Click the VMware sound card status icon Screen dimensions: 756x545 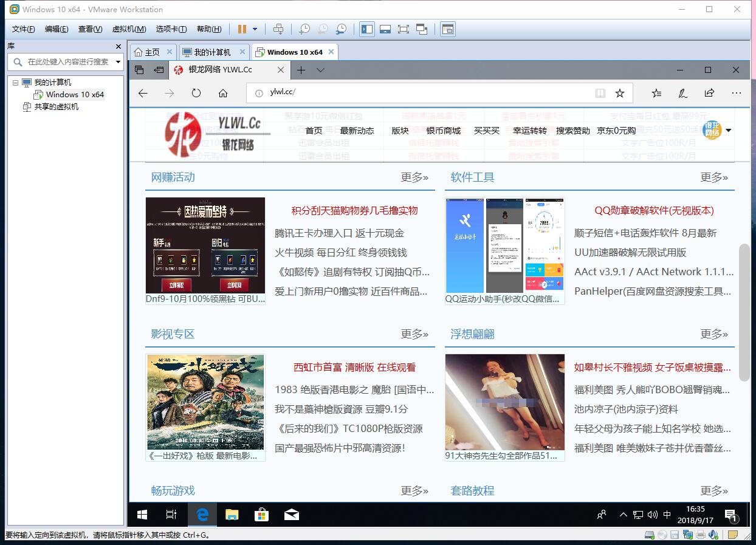713,535
